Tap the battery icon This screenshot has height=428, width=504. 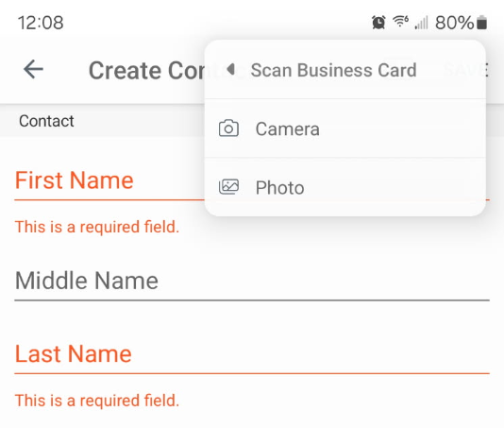pyautogui.click(x=481, y=23)
